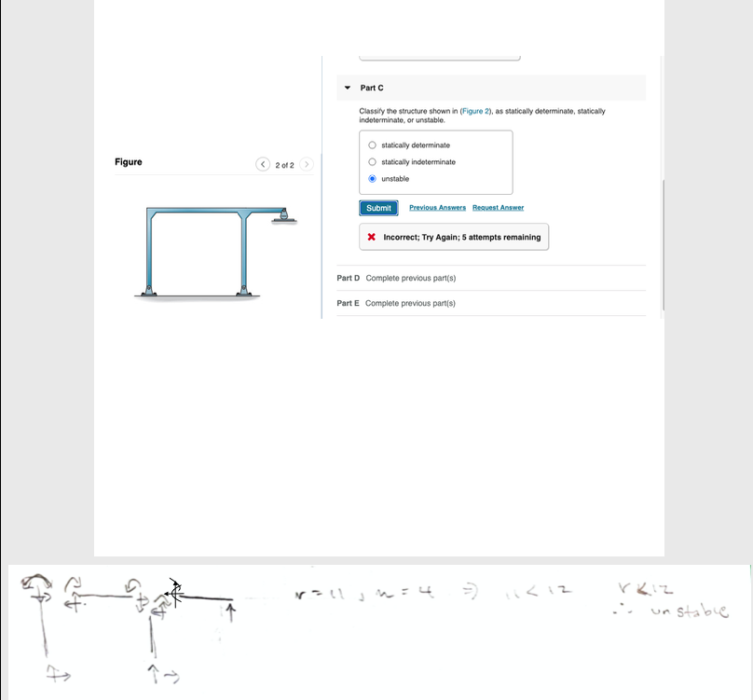This screenshot has height=700, width=753.
Task: Click the '2 of 2' page indicator
Action: point(285,165)
